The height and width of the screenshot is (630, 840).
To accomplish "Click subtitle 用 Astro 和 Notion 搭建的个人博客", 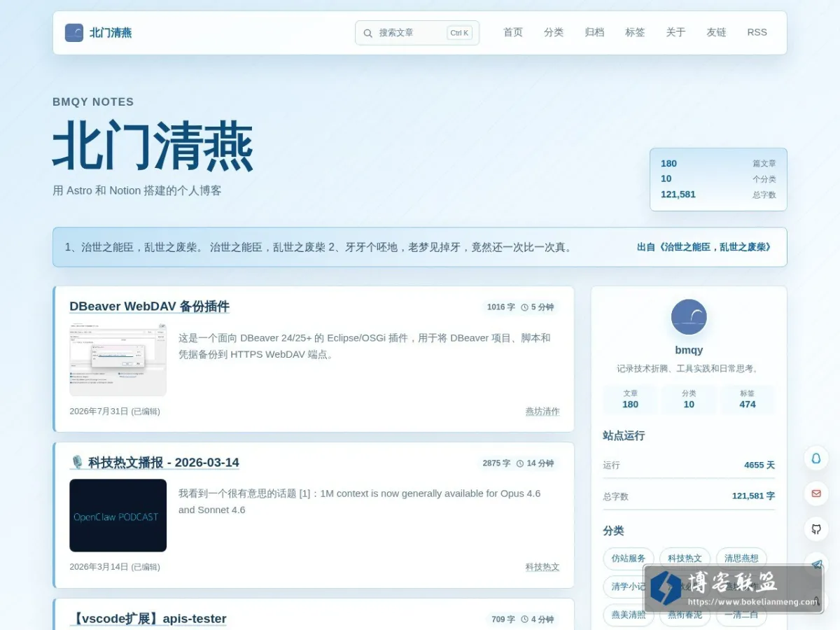I will point(137,190).
